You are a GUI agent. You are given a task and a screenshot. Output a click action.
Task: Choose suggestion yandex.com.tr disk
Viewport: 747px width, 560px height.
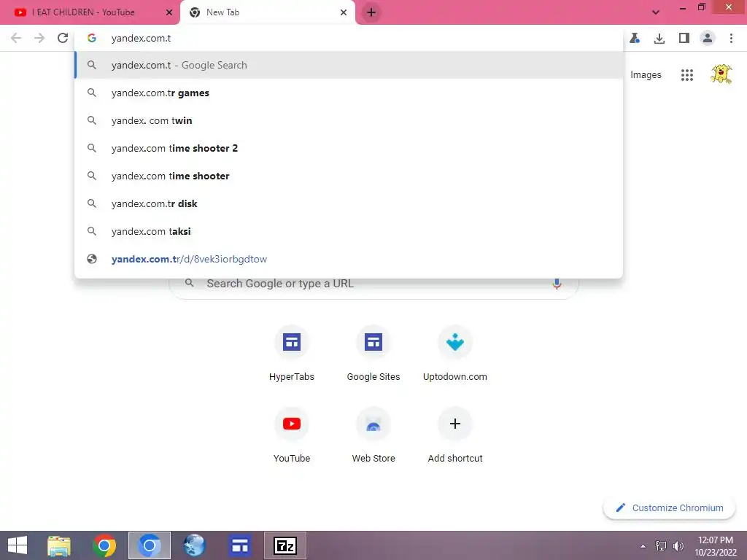(x=349, y=203)
